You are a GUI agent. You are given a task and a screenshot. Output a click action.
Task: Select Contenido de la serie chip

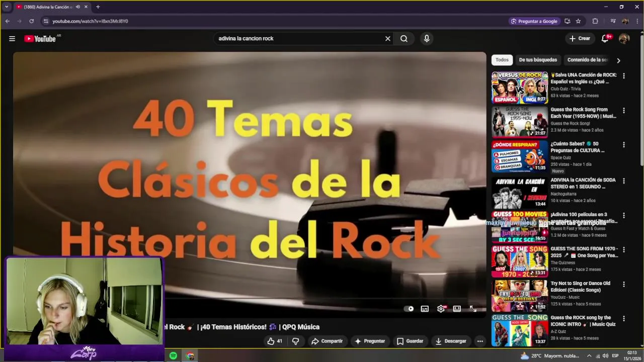[x=587, y=60]
